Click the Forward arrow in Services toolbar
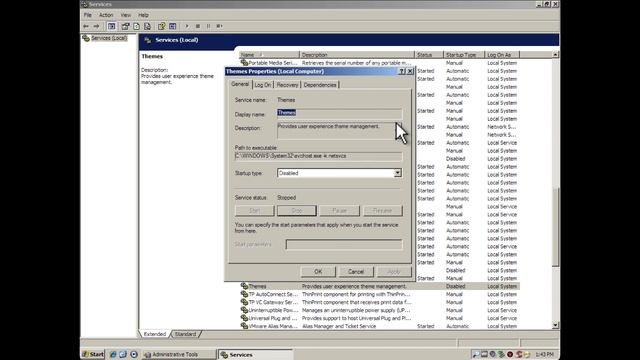 coord(96,26)
